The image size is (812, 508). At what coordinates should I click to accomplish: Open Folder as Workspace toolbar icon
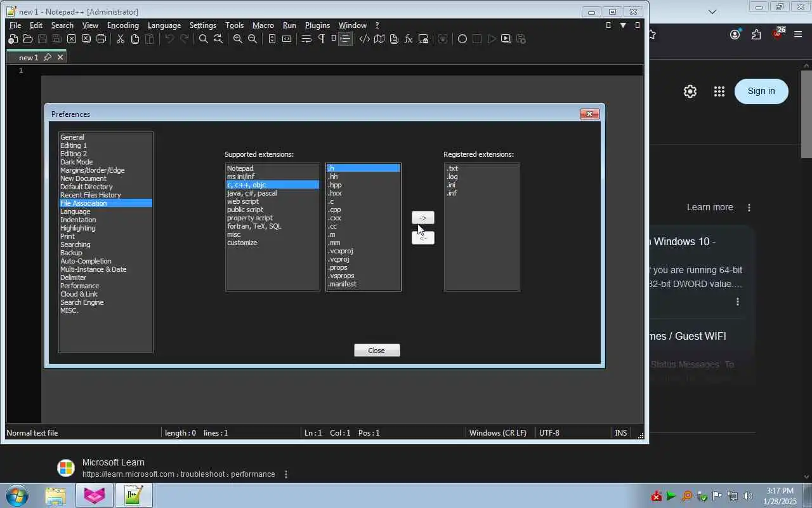423,39
